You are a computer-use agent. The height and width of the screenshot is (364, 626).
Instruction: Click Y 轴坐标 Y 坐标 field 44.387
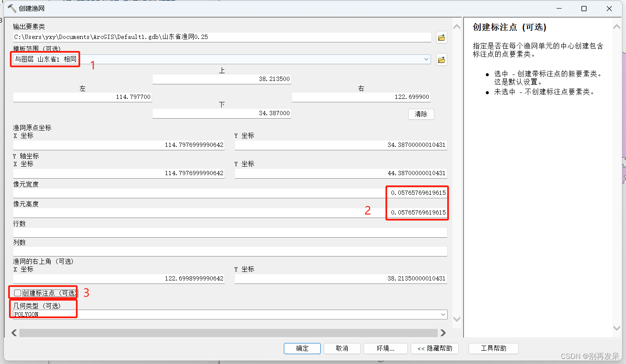(341, 173)
